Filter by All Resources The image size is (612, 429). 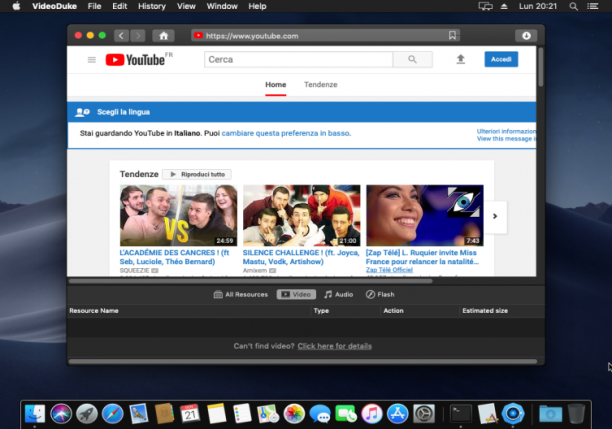(241, 294)
